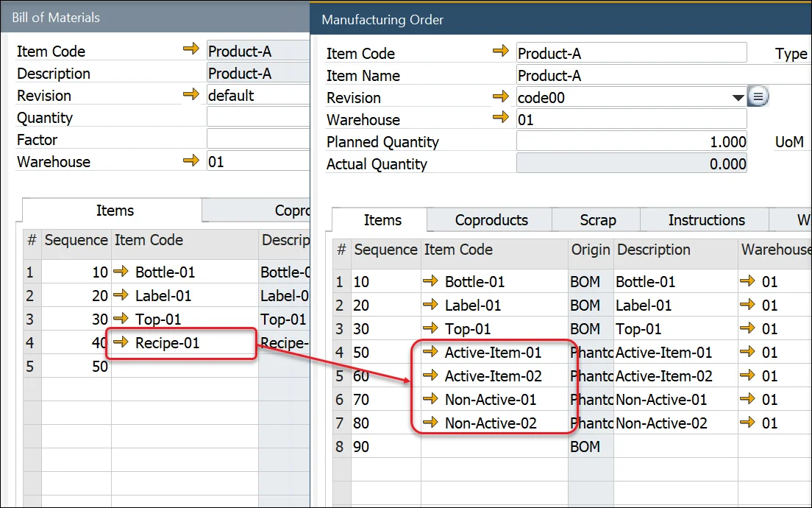The image size is (812, 508).
Task: Click the Warehouse link arrow in Manufacturing Order header
Action: 500,118
